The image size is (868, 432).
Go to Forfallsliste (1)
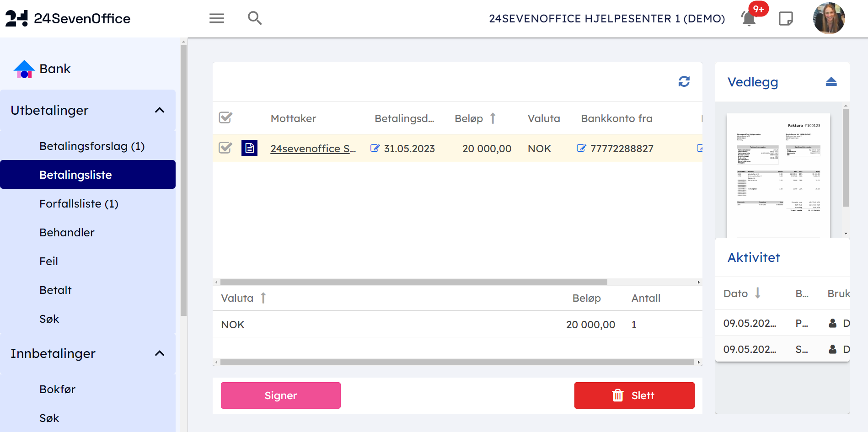pyautogui.click(x=79, y=203)
